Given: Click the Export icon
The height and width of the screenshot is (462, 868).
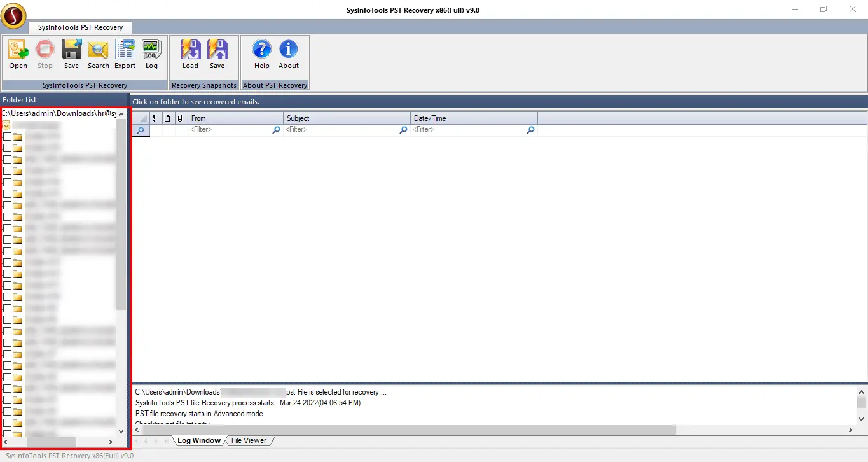Looking at the screenshot, I should [x=125, y=54].
